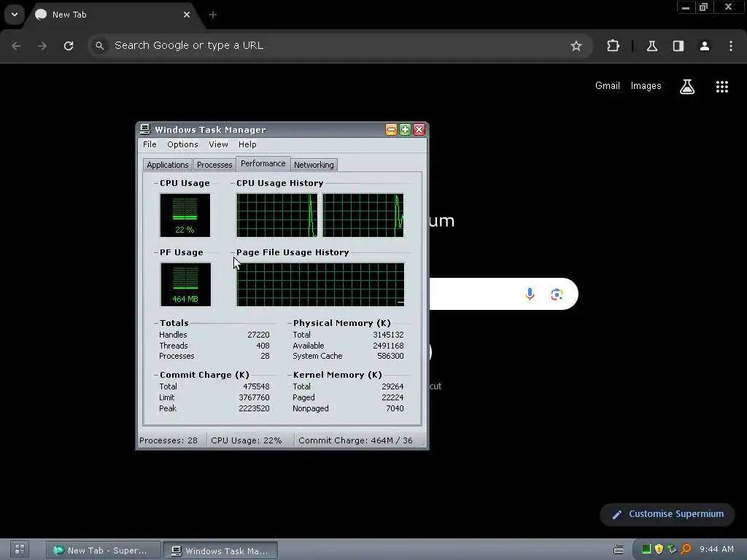Open the Start menu button

pos(20,550)
